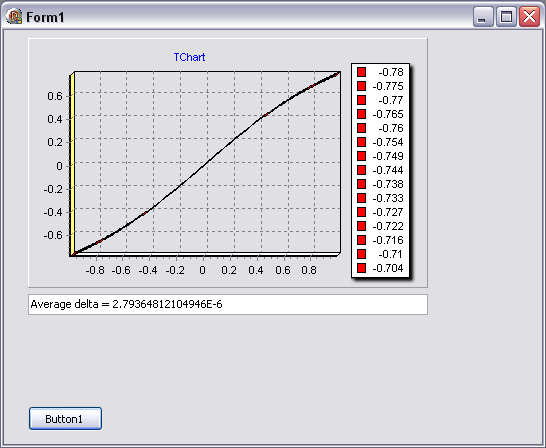Select the red swatch next to -0.78

click(361, 72)
